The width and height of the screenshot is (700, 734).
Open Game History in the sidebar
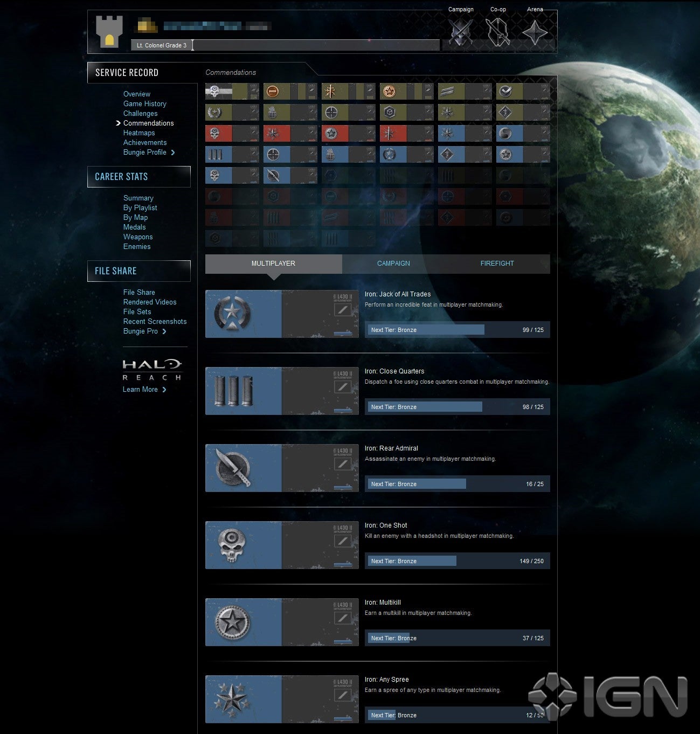(x=145, y=104)
